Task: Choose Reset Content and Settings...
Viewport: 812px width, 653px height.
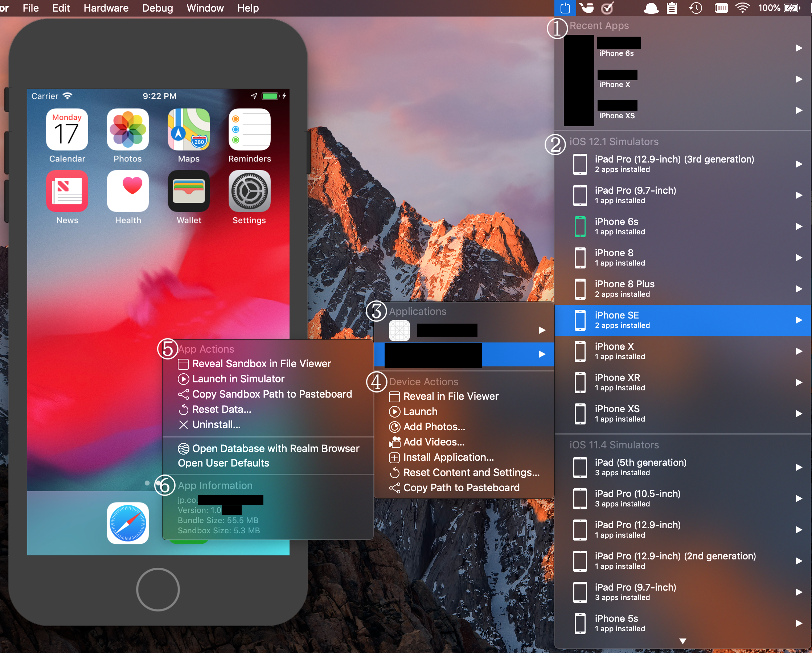Action: pos(464,473)
